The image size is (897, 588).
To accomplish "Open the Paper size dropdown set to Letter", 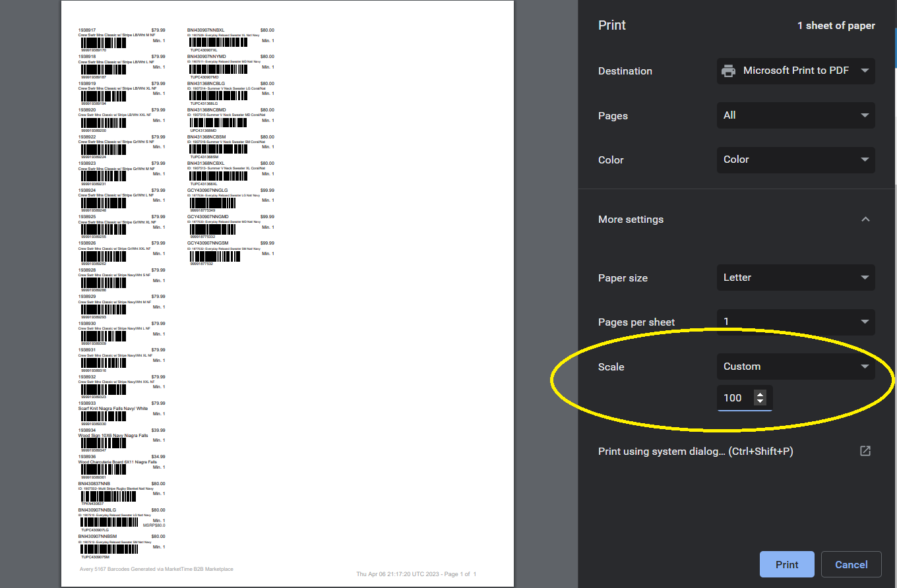I will click(x=795, y=278).
